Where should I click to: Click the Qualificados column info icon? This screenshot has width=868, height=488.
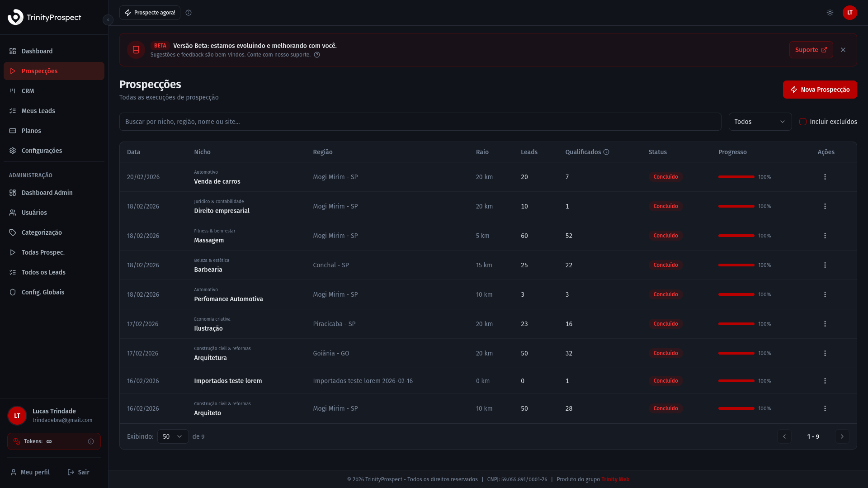pos(606,152)
